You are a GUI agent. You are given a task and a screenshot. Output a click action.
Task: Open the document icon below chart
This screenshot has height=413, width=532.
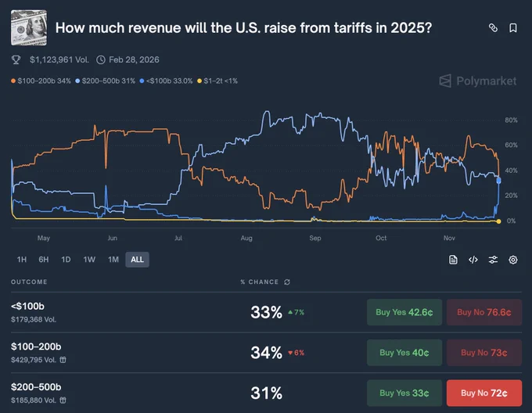[453, 260]
